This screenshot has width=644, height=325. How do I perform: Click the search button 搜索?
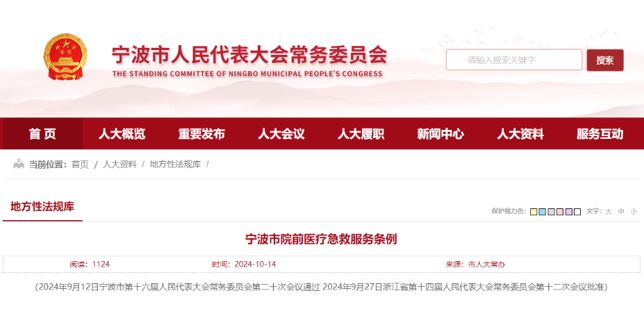click(604, 60)
